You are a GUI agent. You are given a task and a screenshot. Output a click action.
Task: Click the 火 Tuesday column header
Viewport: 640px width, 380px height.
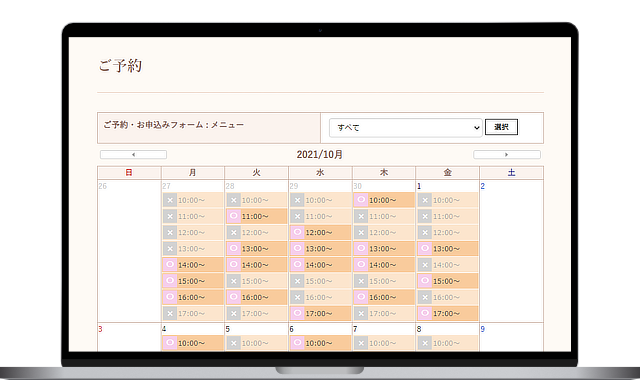(x=256, y=173)
